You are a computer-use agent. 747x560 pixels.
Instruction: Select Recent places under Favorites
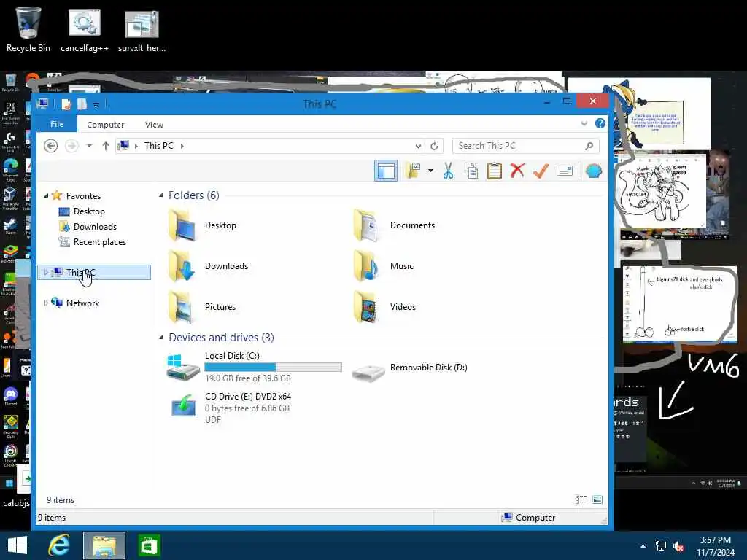point(99,242)
